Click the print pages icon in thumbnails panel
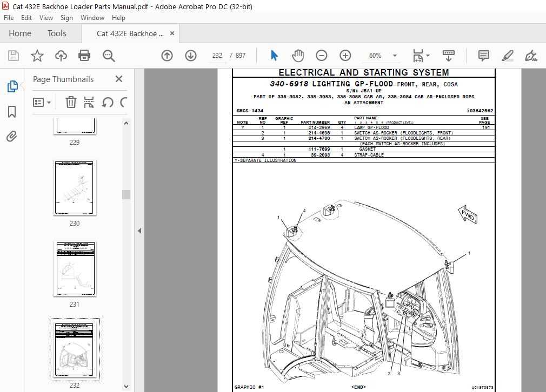 click(x=89, y=102)
